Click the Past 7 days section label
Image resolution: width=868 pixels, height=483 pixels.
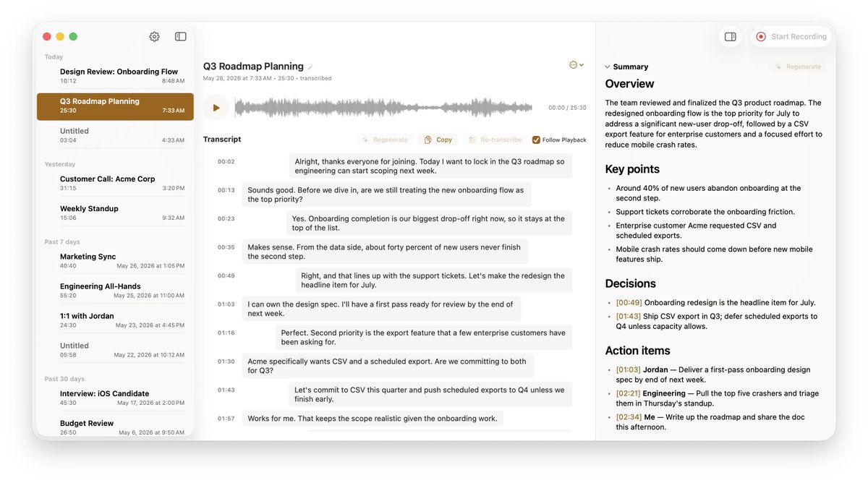(62, 242)
